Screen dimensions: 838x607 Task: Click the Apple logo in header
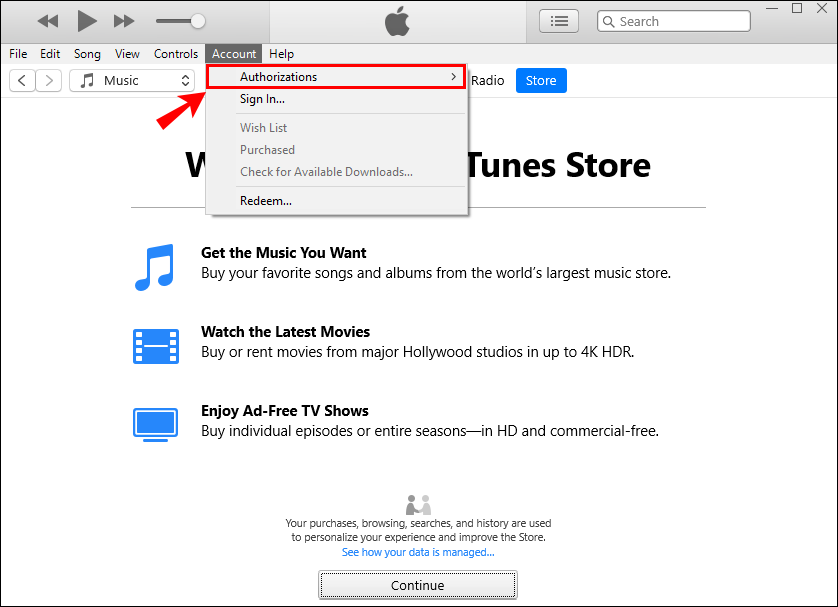(397, 21)
